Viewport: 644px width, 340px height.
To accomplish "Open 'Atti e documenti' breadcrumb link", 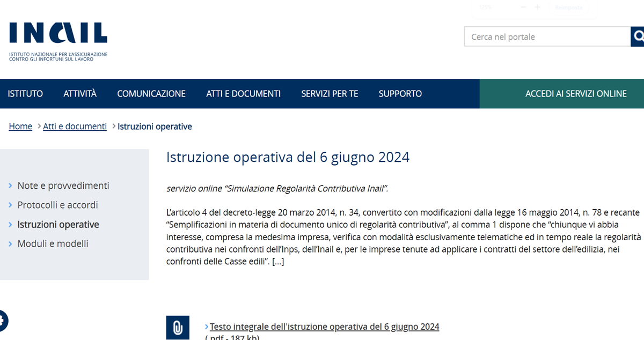I will (75, 126).
